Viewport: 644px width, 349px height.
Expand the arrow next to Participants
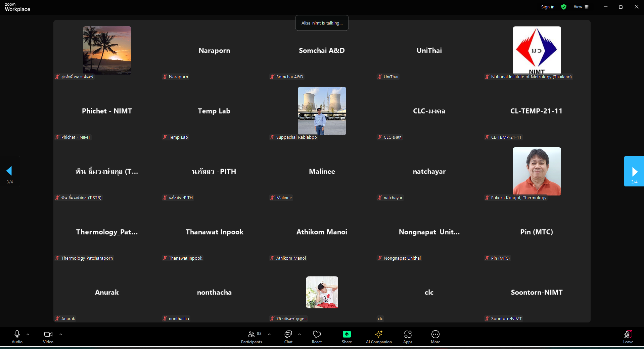point(269,334)
